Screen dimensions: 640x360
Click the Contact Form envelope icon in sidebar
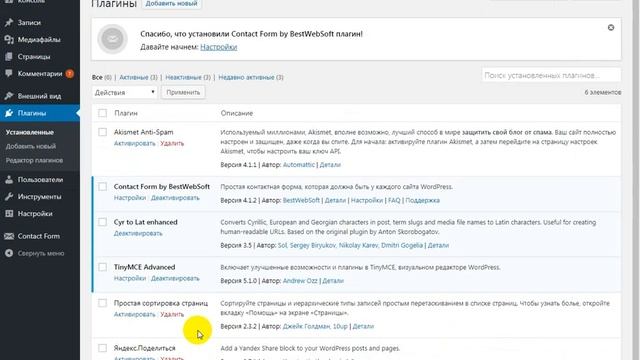click(9, 236)
